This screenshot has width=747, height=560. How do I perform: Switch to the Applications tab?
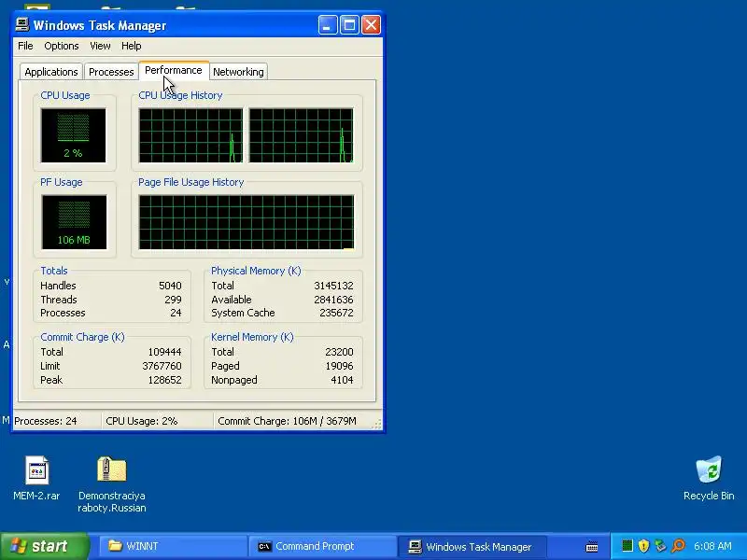(51, 72)
